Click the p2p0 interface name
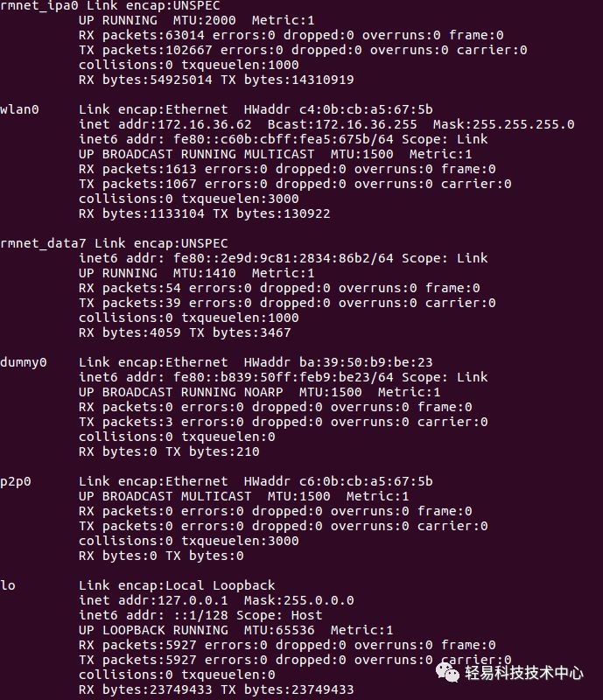The height and width of the screenshot is (700, 603). pyautogui.click(x=16, y=482)
